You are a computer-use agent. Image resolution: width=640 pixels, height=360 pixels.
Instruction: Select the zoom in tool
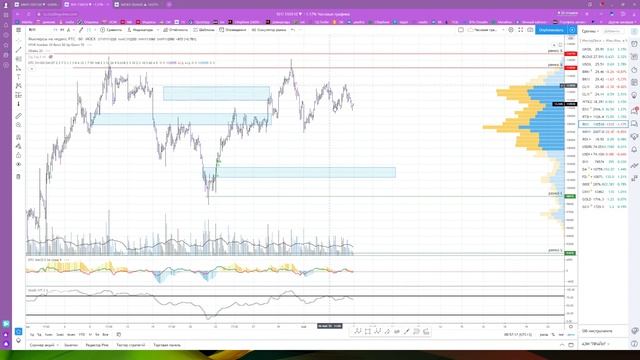(x=18, y=125)
